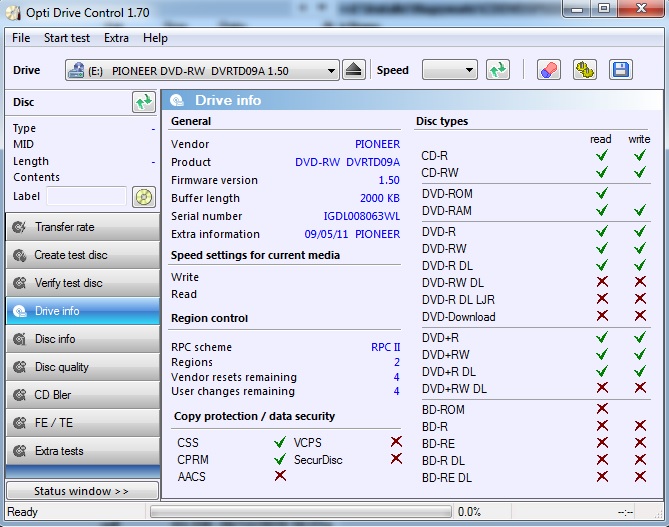This screenshot has height=527, width=669.
Task: Click the eject disc tray icon
Action: coord(354,70)
